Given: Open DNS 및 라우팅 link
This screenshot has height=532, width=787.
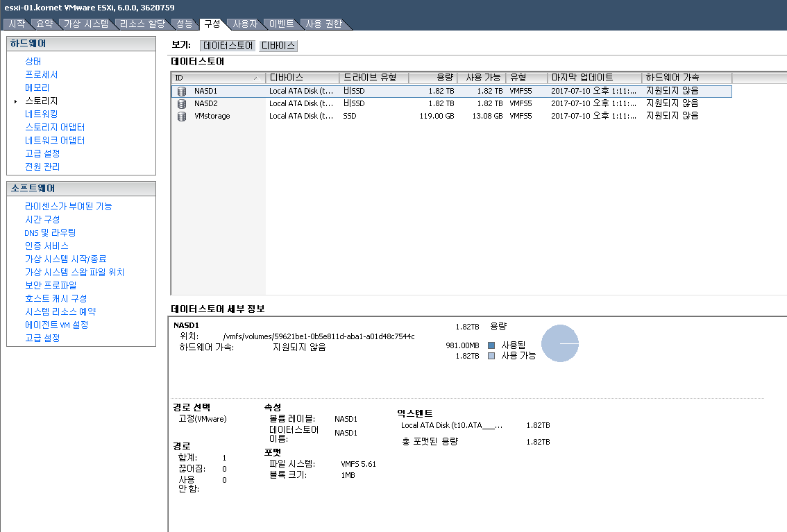Looking at the screenshot, I should click(x=50, y=232).
